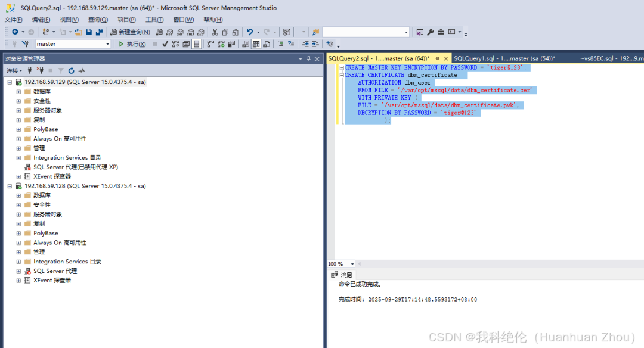Viewport: 644px width, 348px height.
Task: Switch to Results to Grid mode
Action: click(x=256, y=44)
